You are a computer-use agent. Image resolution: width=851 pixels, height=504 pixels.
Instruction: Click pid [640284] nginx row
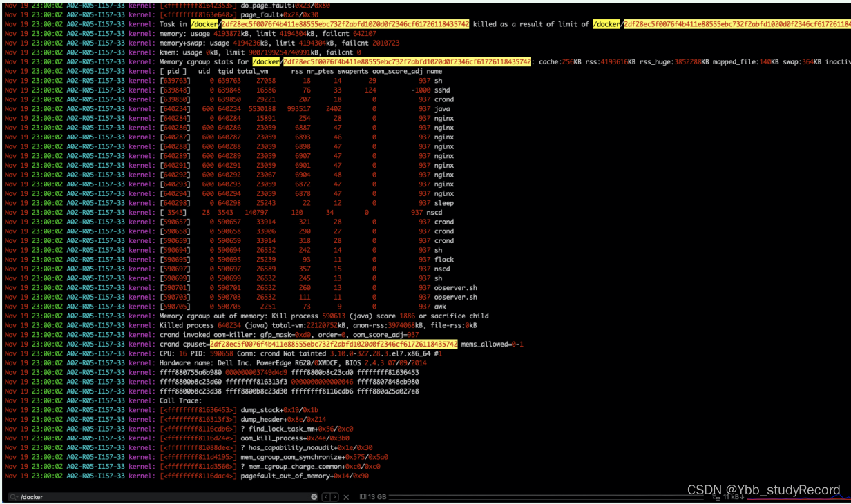click(175, 118)
